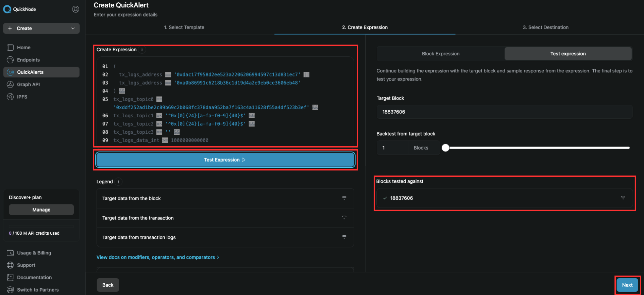Click the plus icon on Create button
This screenshot has height=295, width=644.
(x=10, y=28)
